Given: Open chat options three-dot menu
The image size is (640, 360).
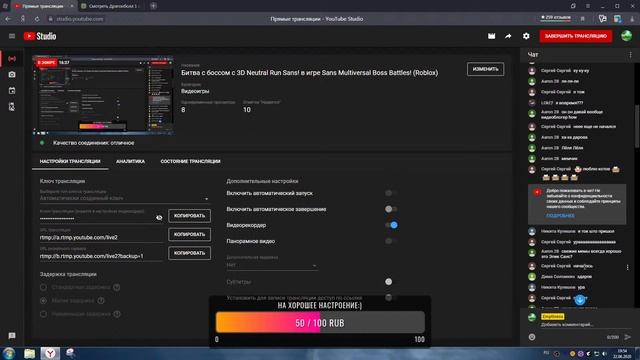Looking at the screenshot, I should [630, 54].
